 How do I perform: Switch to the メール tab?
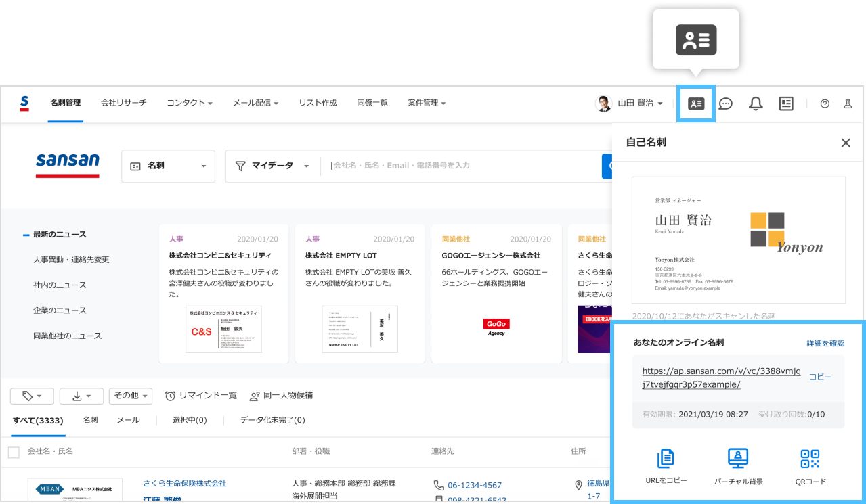coord(128,420)
